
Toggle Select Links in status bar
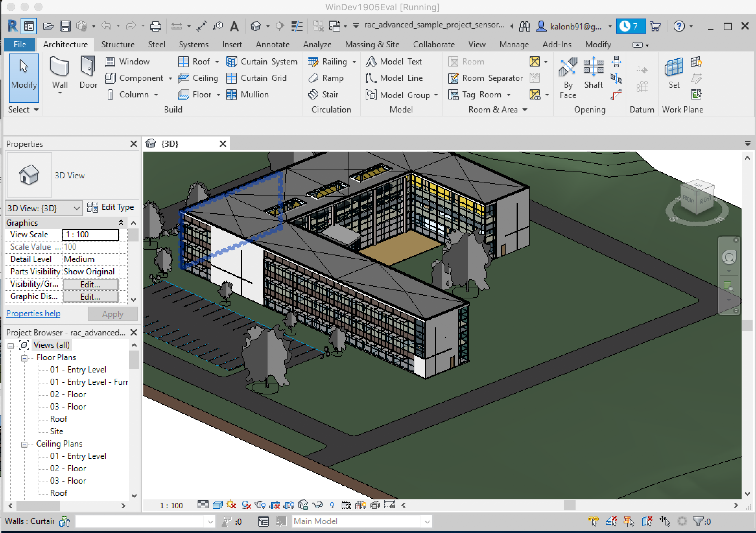[x=593, y=521]
